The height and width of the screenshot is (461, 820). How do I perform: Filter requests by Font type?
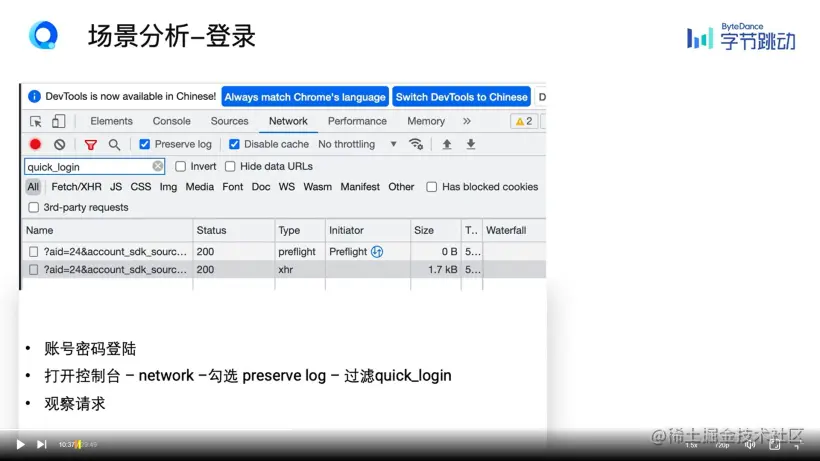pyautogui.click(x=232, y=187)
